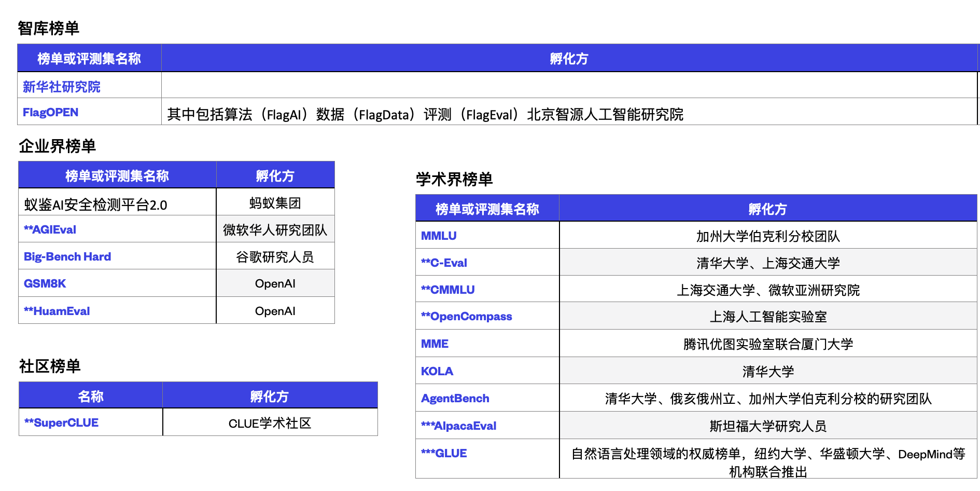
Task: Follow the GSM8K link
Action: coord(45,283)
